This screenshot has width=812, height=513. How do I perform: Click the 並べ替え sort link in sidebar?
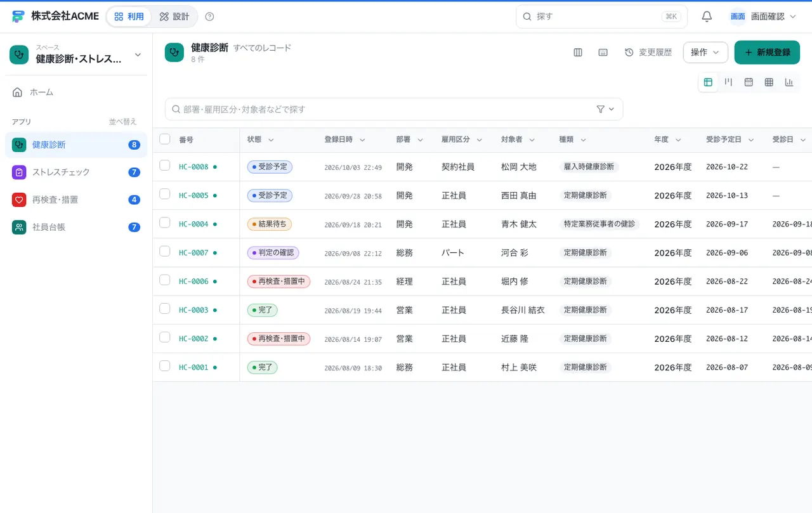(122, 122)
